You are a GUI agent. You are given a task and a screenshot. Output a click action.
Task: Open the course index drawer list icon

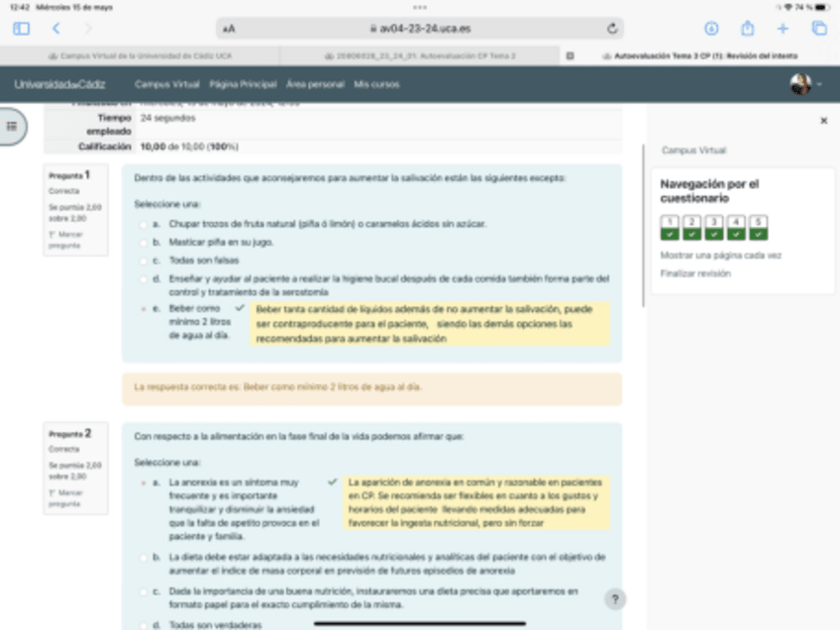pyautogui.click(x=11, y=127)
